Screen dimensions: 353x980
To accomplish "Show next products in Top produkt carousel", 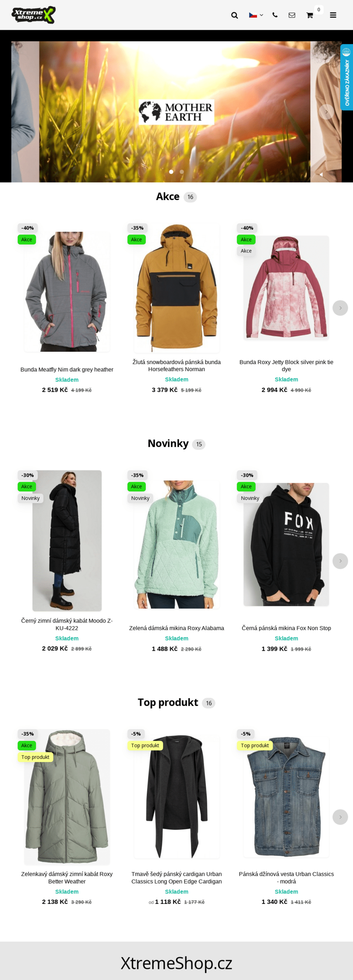I will (340, 817).
